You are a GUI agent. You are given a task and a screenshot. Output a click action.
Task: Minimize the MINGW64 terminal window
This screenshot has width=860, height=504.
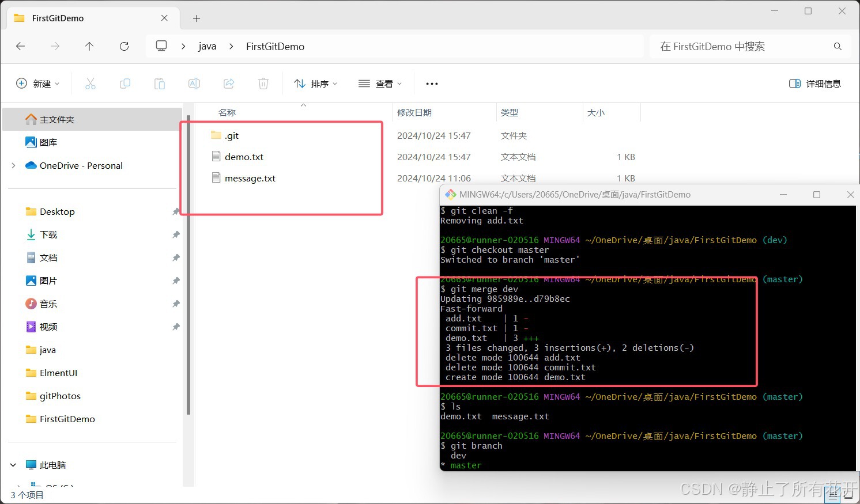783,195
